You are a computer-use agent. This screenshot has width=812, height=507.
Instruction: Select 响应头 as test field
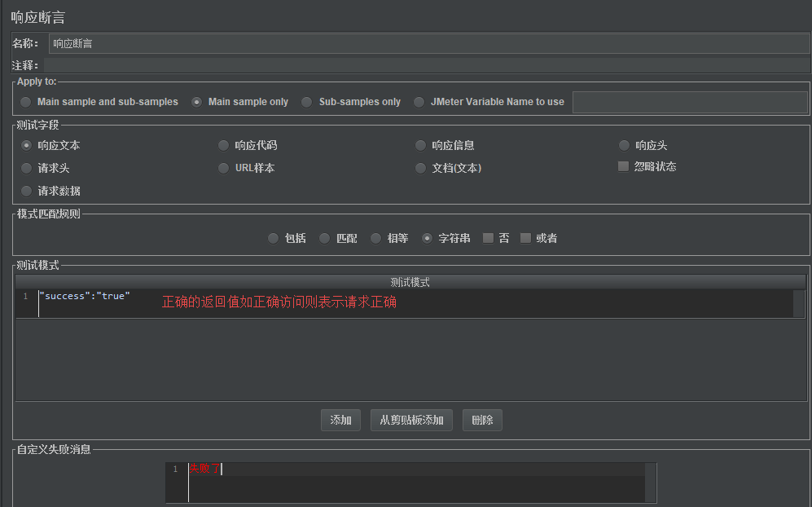(x=624, y=146)
